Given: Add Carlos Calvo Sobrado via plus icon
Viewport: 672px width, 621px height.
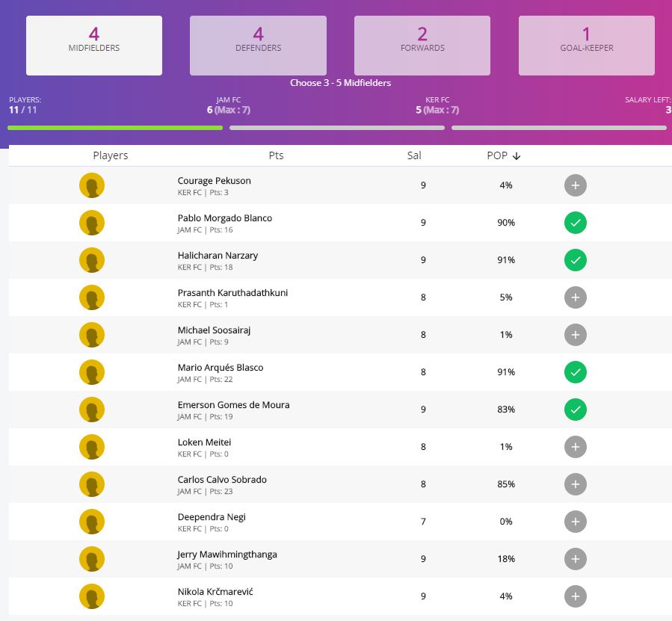Looking at the screenshot, I should tap(575, 484).
